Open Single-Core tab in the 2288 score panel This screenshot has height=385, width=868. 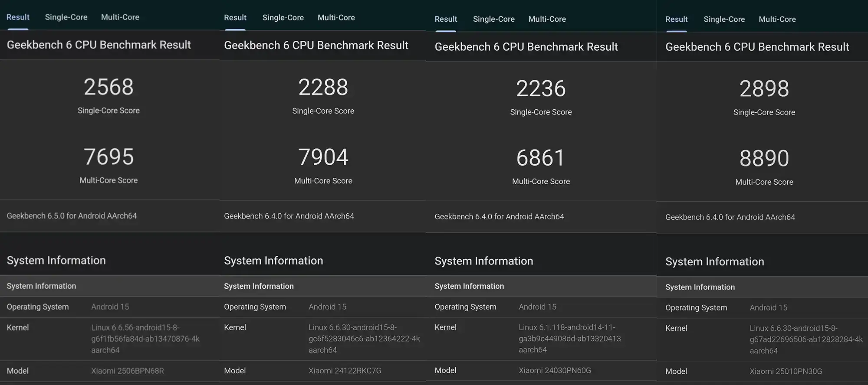tap(283, 18)
